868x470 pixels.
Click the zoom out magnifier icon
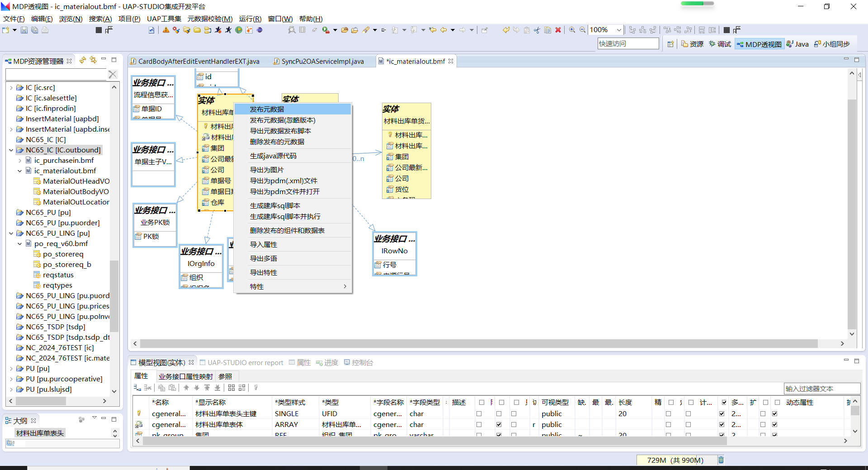point(582,30)
